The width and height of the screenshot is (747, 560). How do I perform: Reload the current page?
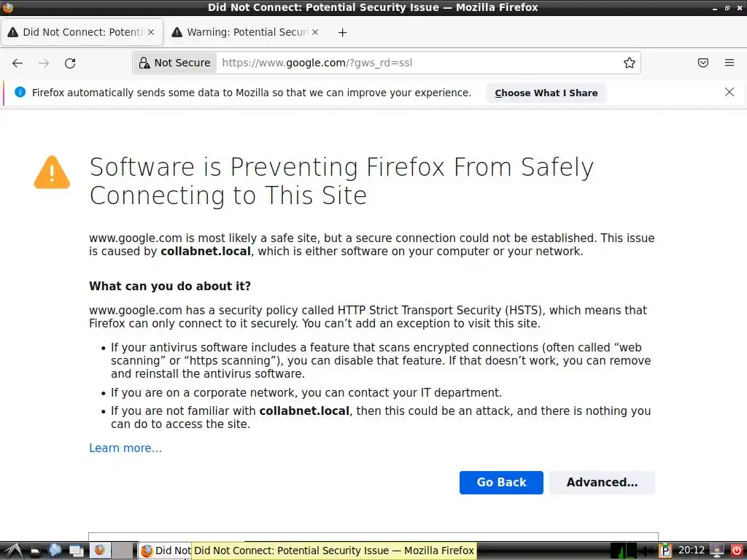click(70, 63)
